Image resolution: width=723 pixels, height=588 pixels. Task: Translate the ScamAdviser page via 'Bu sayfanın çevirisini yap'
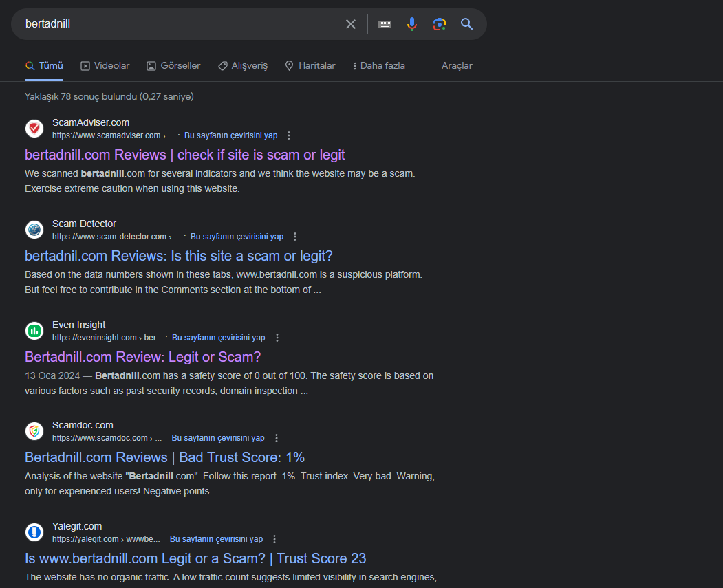pos(231,135)
